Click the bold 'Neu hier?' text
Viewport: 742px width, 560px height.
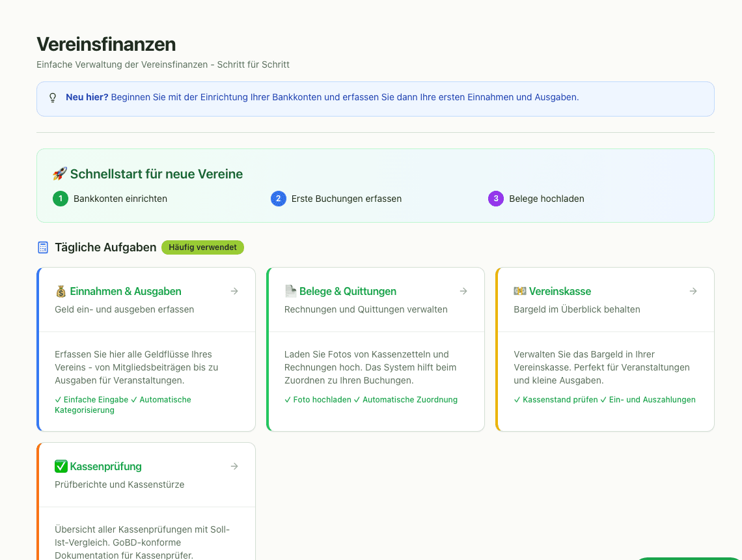pyautogui.click(x=87, y=98)
